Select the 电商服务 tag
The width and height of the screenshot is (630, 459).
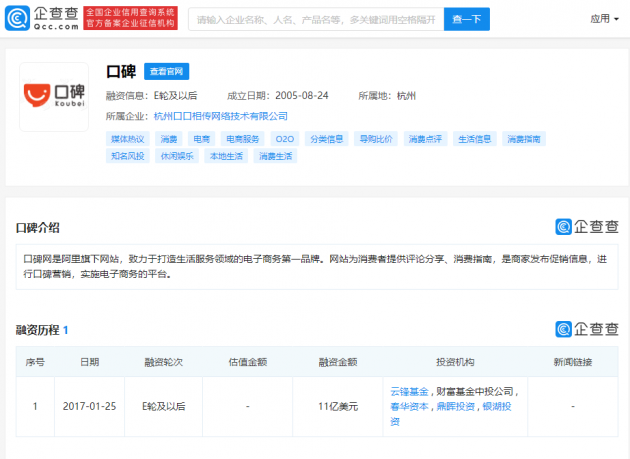pos(243,139)
